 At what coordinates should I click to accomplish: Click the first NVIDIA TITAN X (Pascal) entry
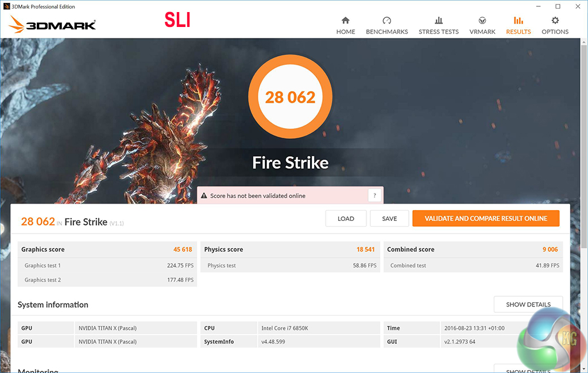(107, 328)
